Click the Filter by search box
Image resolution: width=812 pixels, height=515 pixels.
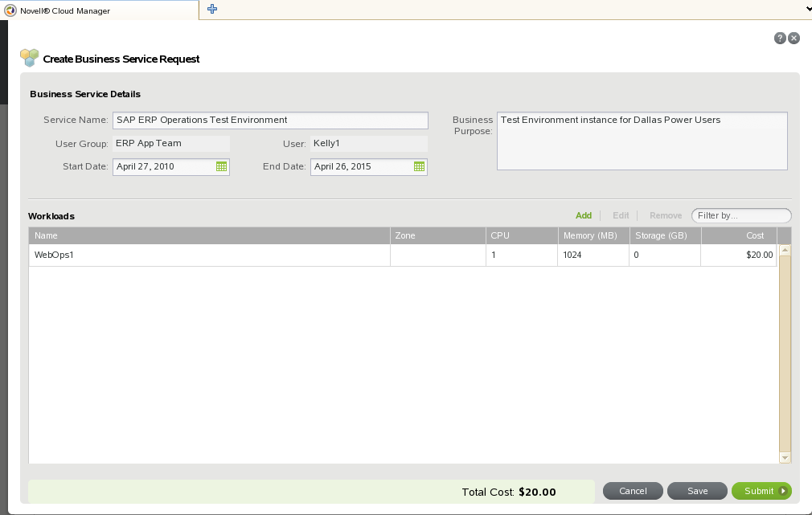tap(741, 215)
